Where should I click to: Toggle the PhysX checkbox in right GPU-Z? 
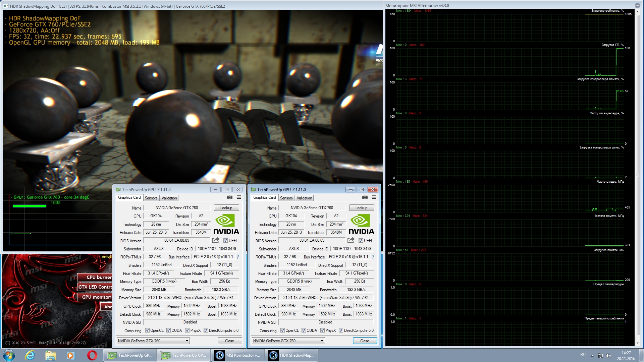(322, 330)
